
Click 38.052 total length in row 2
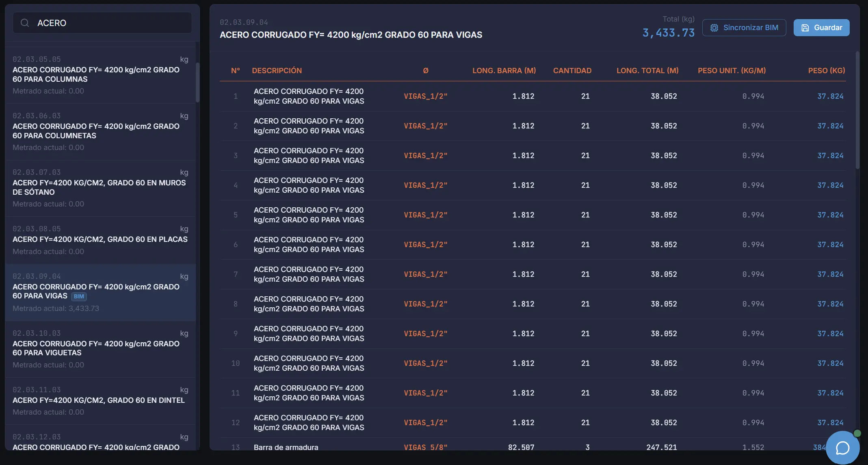pyautogui.click(x=664, y=126)
